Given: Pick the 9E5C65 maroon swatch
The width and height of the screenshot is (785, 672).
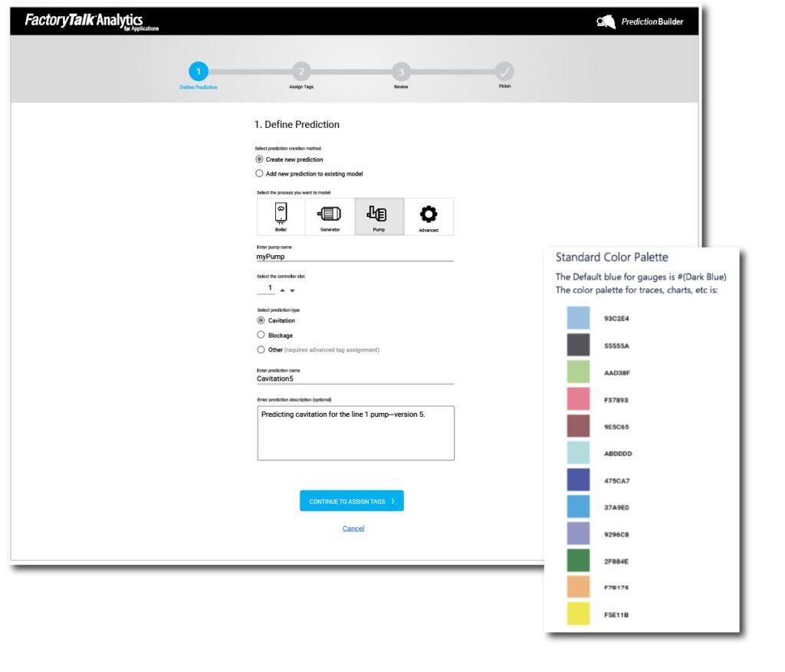Looking at the screenshot, I should [x=578, y=426].
